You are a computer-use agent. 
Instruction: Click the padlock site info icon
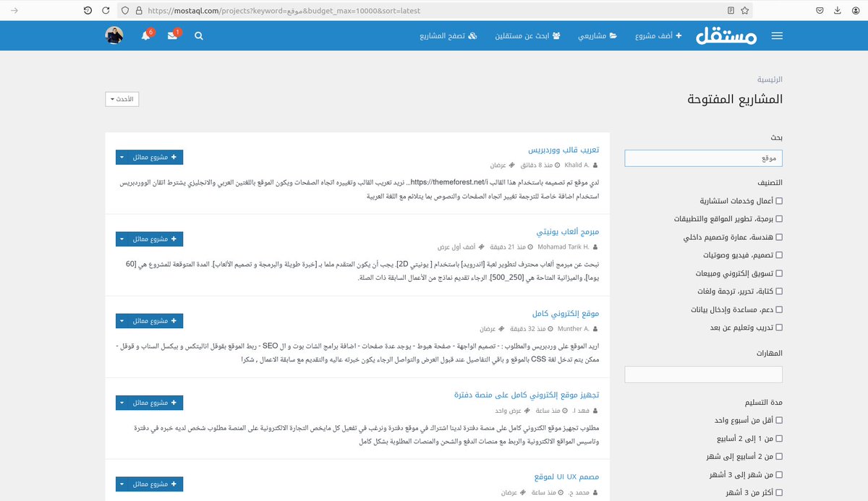coord(139,11)
